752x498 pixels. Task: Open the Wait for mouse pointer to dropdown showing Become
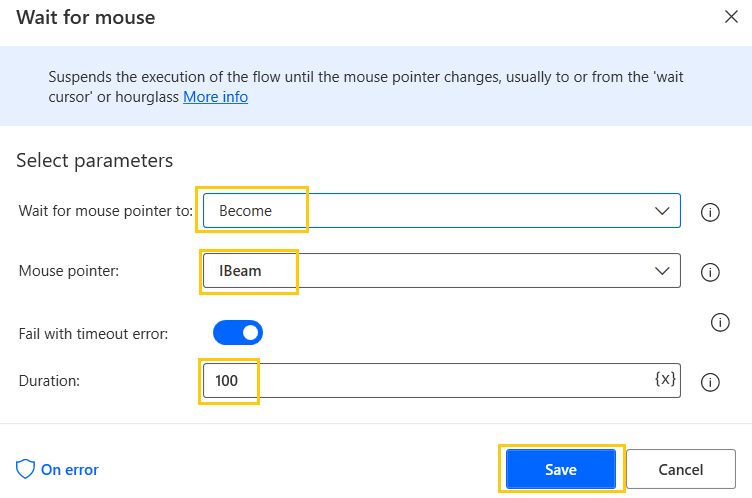tap(430, 211)
